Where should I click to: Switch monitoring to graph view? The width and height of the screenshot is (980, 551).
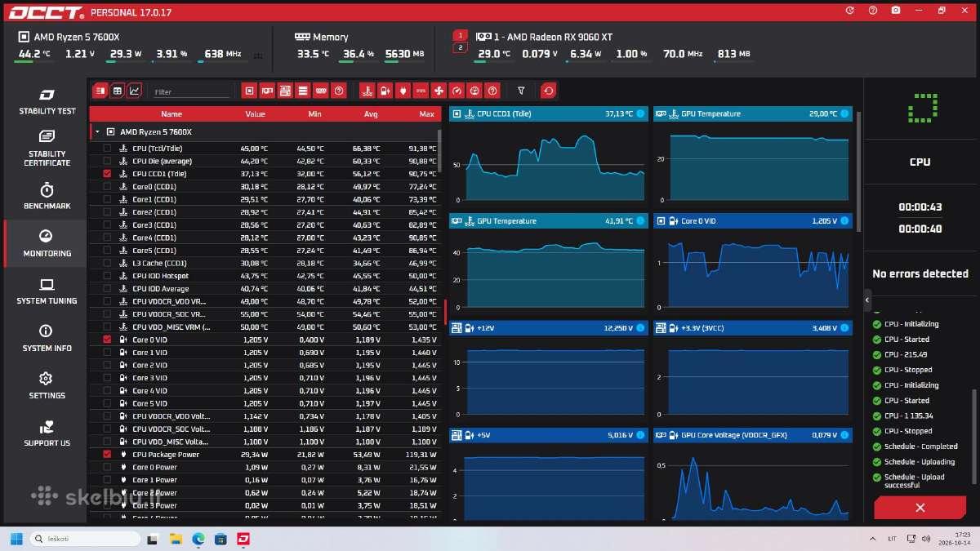click(135, 91)
